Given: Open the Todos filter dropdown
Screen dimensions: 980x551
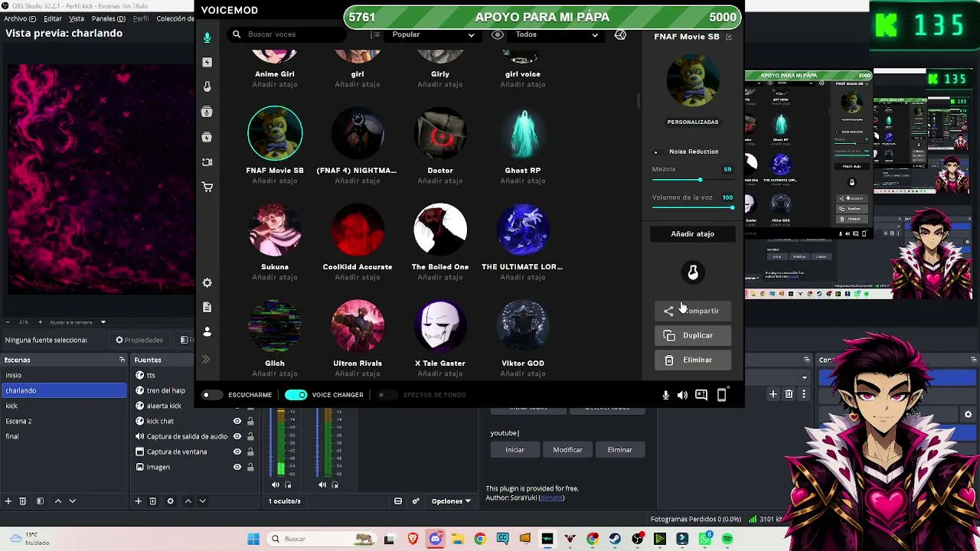Looking at the screenshot, I should pos(557,34).
